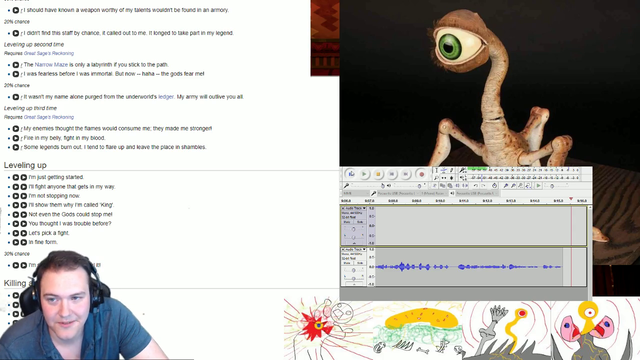
Task: Adjust the playback speed slider
Action: [x=557, y=186]
